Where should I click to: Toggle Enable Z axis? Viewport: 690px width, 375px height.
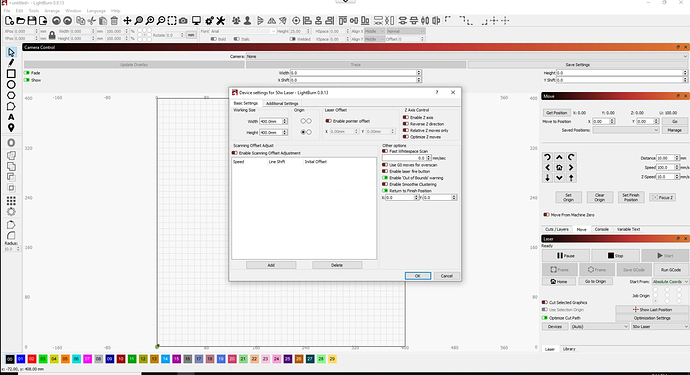click(x=406, y=118)
